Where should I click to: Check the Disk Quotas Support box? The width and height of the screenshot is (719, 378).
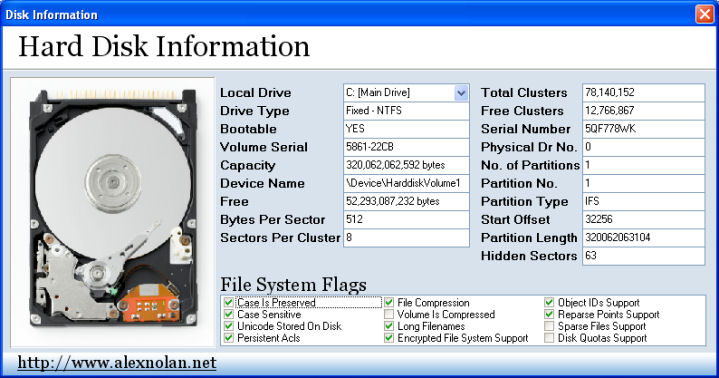(x=549, y=338)
